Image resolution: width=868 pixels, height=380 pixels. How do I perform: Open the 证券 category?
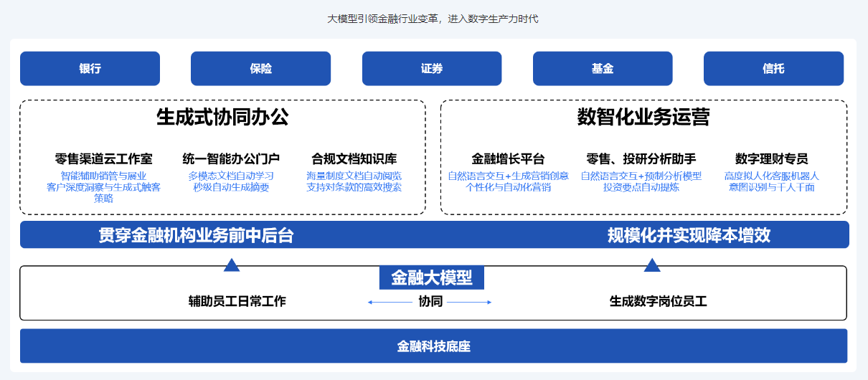pyautogui.click(x=432, y=69)
